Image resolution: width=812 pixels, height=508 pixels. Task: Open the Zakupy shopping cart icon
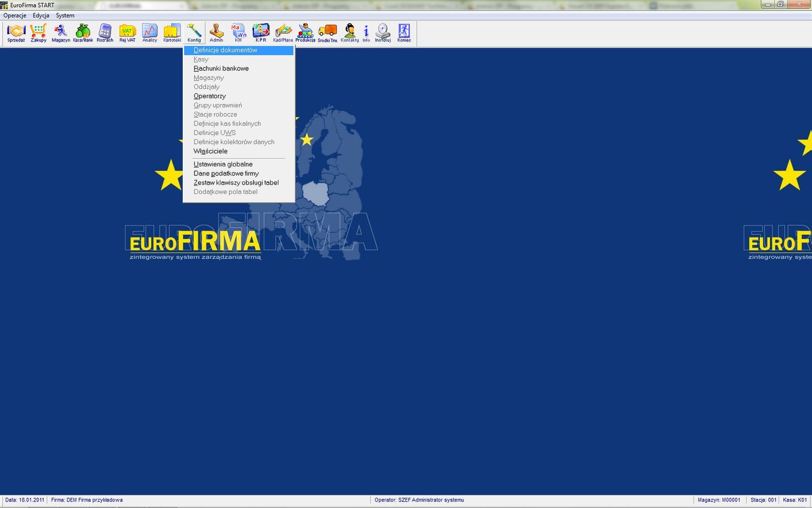pyautogui.click(x=39, y=33)
